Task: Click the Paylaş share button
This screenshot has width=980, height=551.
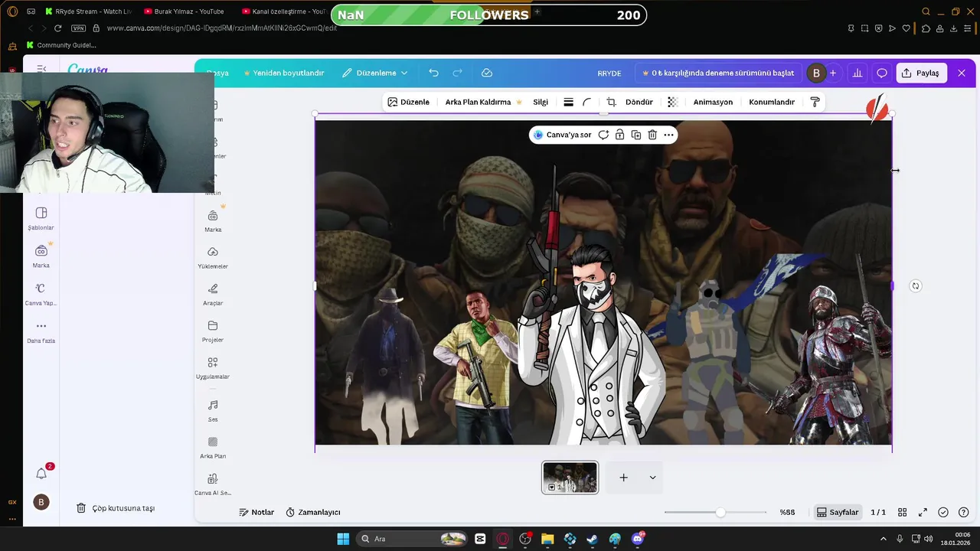Action: tap(920, 73)
